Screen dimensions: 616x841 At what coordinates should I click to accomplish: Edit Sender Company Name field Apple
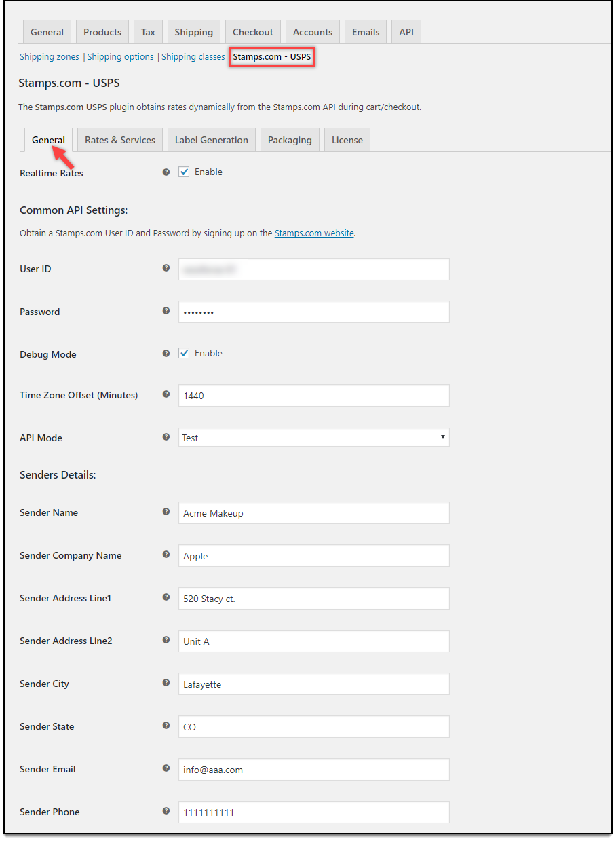coord(314,555)
